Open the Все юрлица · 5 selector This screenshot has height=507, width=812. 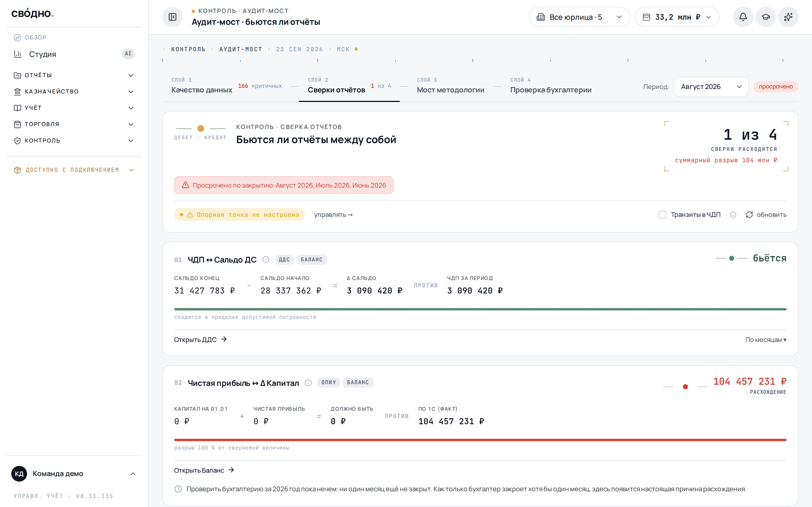pyautogui.click(x=579, y=17)
